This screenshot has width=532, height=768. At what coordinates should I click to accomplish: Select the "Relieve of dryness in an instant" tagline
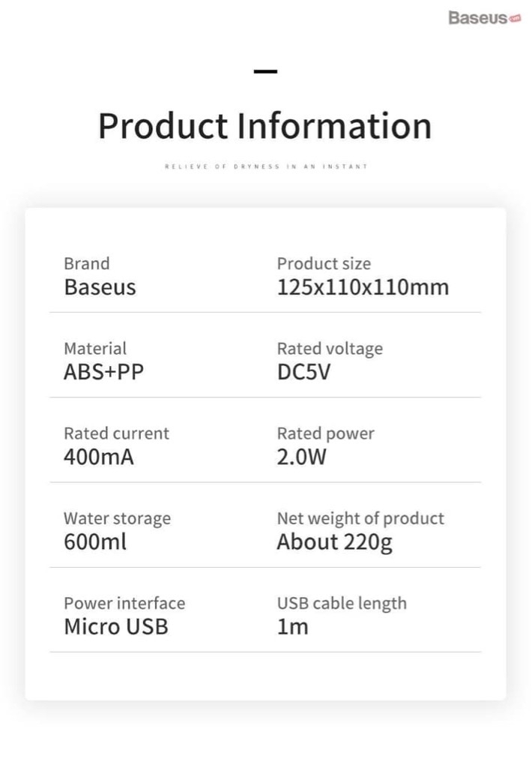[266, 166]
